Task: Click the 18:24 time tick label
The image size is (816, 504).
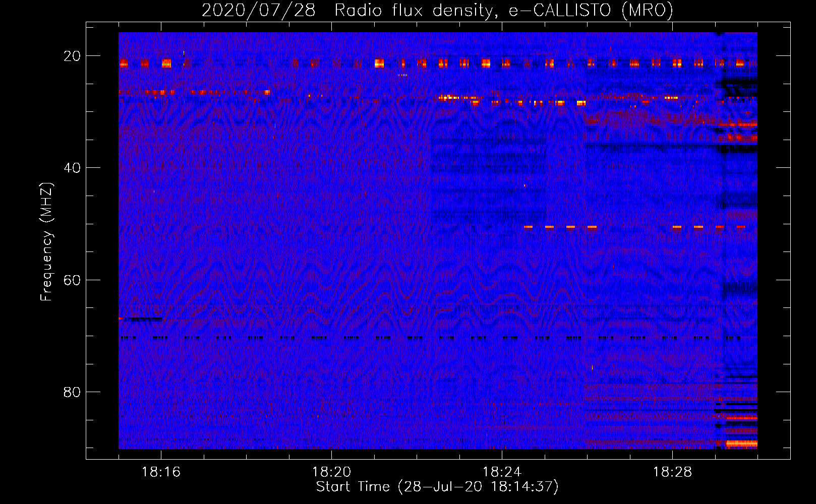Action: click(x=502, y=472)
